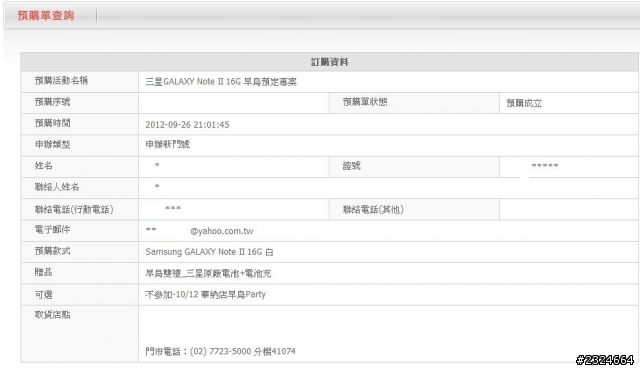Select the 申辦新門號 value
The height and width of the screenshot is (368, 640).
167,144
